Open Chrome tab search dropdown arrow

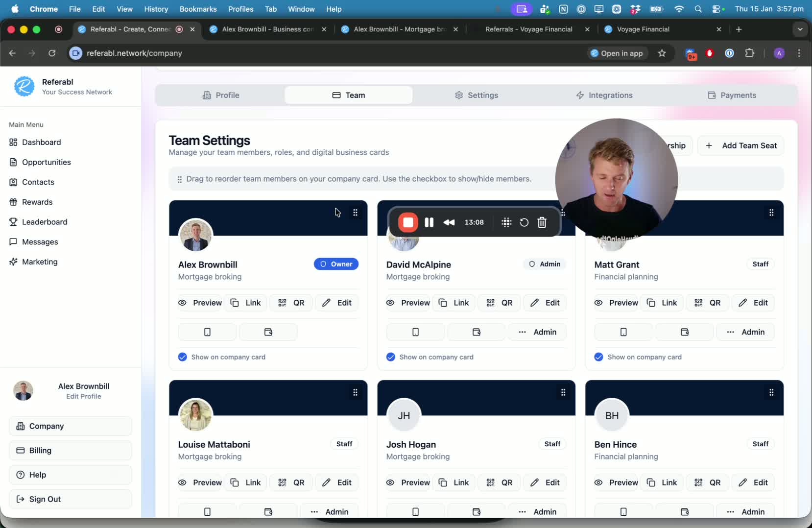800,29
